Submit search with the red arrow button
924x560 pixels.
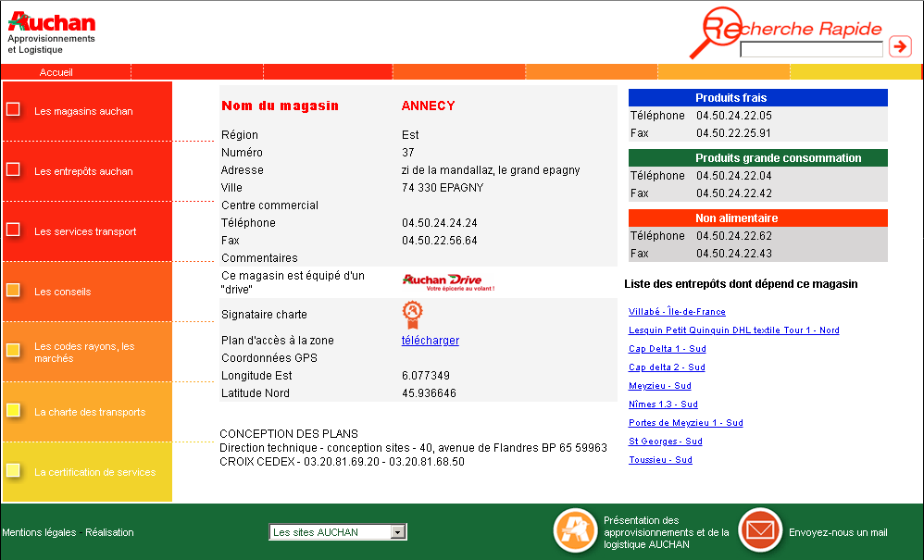point(900,46)
